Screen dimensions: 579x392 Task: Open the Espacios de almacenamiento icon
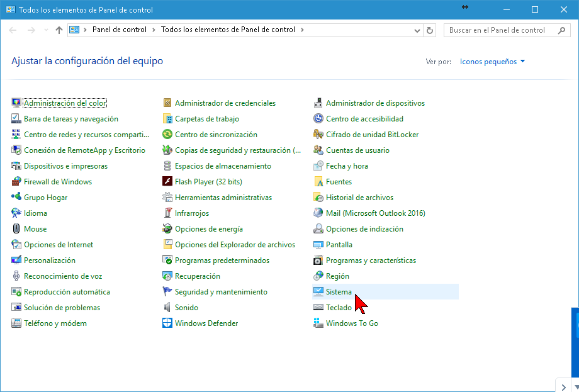(167, 166)
